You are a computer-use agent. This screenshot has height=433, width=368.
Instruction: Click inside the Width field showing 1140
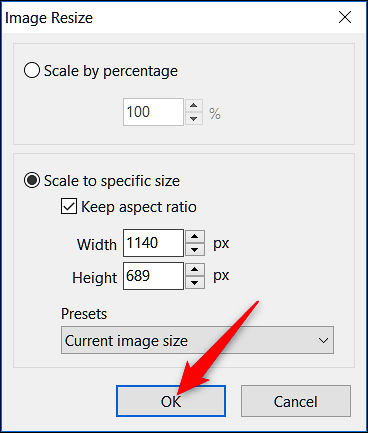coord(153,243)
